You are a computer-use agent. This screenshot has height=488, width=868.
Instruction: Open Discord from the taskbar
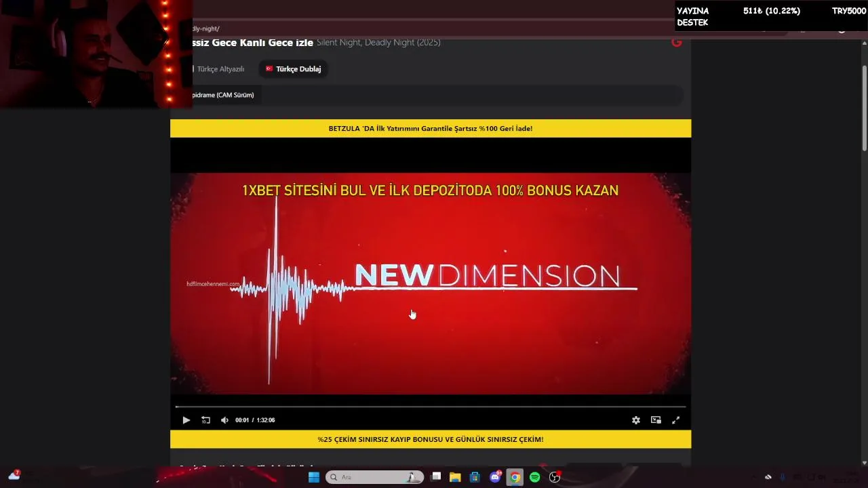pos(495,477)
